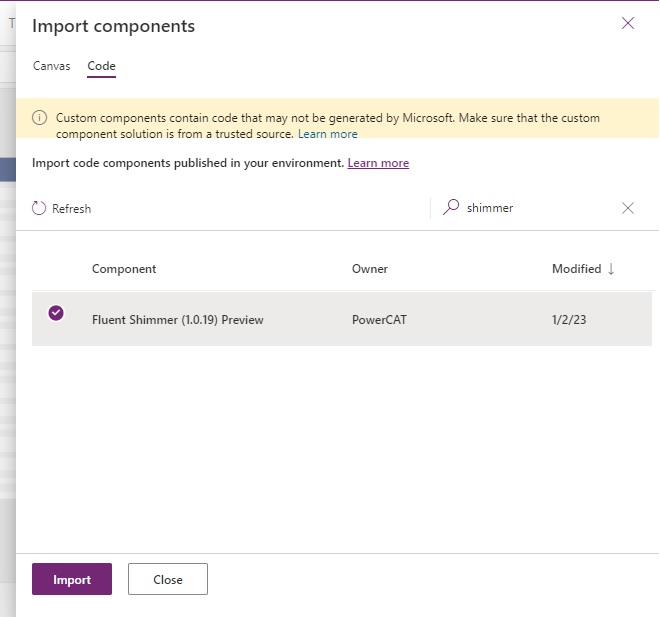
Task: Sort by Modified column header
Action: point(576,269)
